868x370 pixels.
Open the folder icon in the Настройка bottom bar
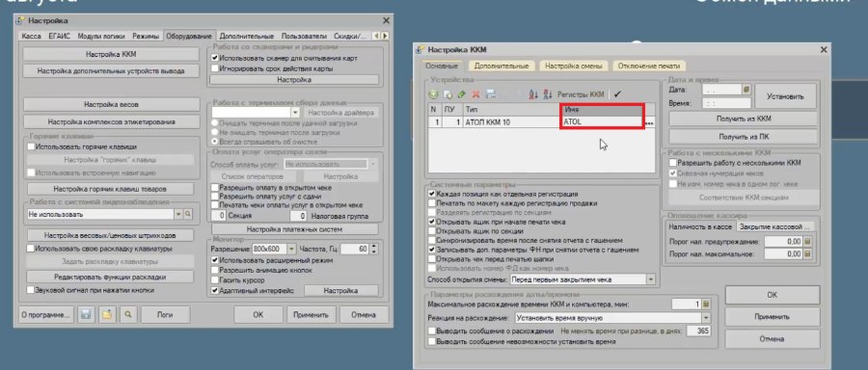107,315
